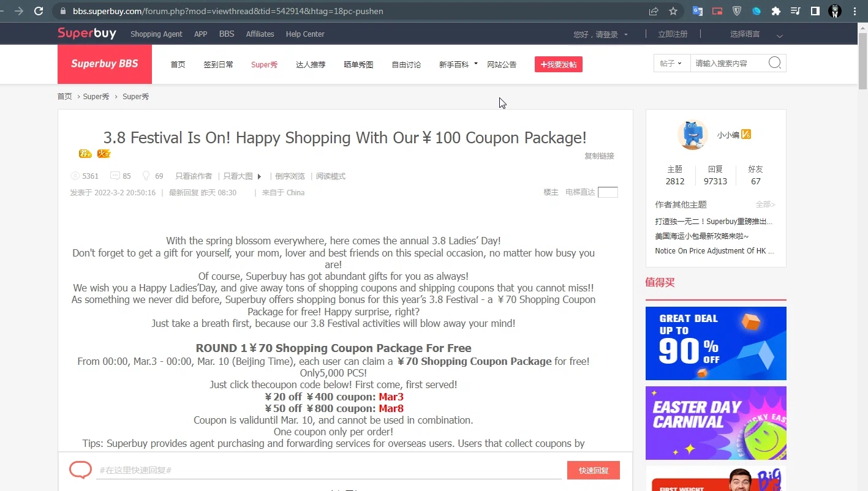Screen dimensions: 868x491
Task: Click in the search text field
Action: pos(729,63)
